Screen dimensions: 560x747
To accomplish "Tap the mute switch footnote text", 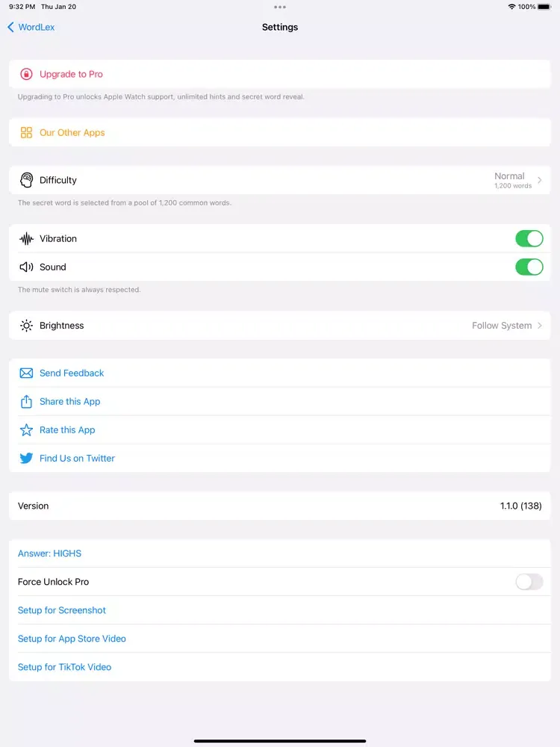I will click(79, 290).
